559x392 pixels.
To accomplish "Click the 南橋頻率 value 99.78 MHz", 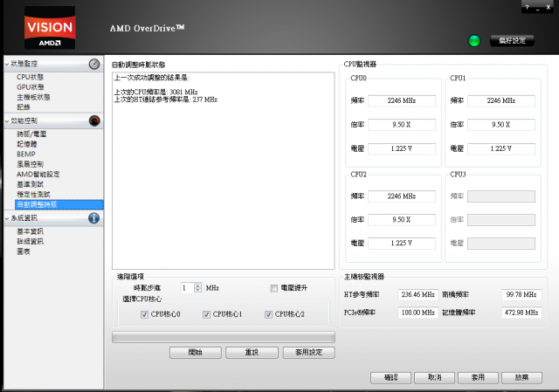I will (x=521, y=295).
